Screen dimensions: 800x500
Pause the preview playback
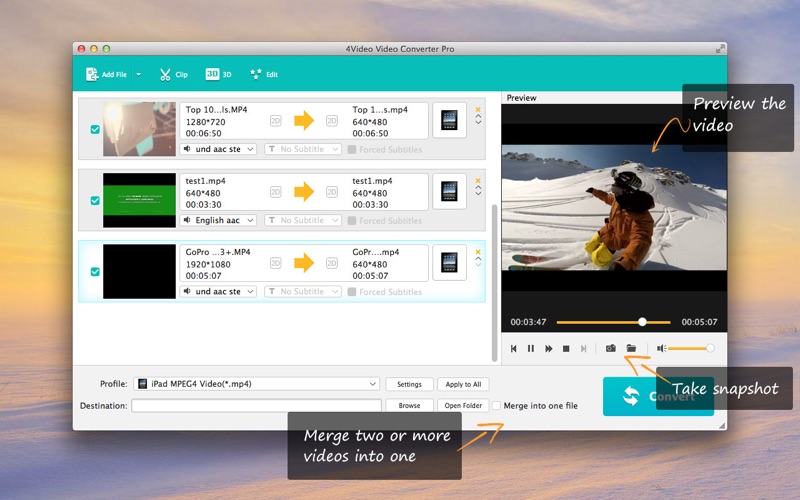point(531,348)
